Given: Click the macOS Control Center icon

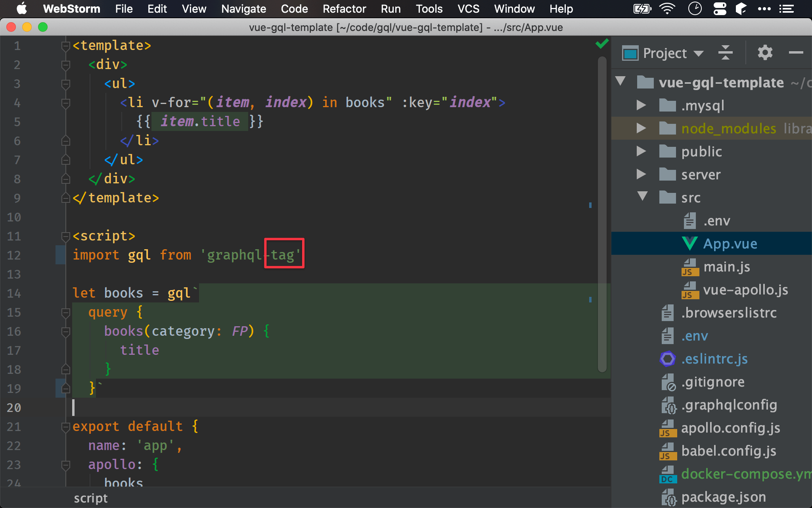Looking at the screenshot, I should tap(720, 9).
